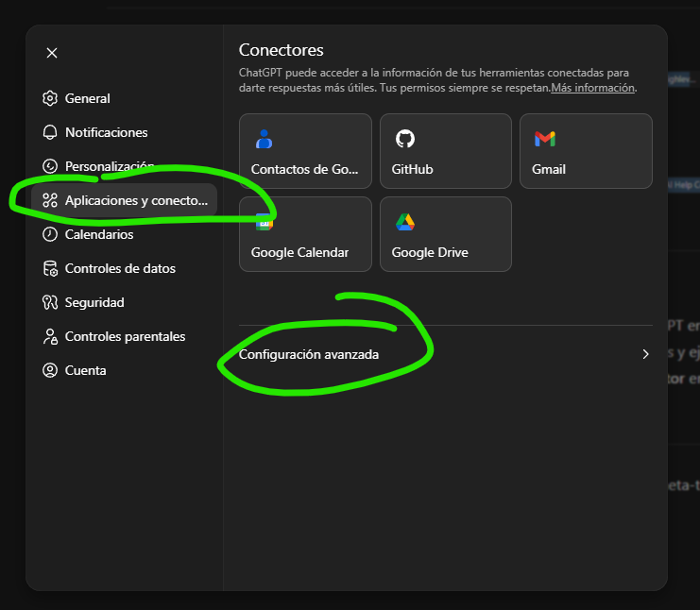Image resolution: width=700 pixels, height=610 pixels.
Task: Select Aplicaciones y conectores menu item
Action: coord(124,200)
